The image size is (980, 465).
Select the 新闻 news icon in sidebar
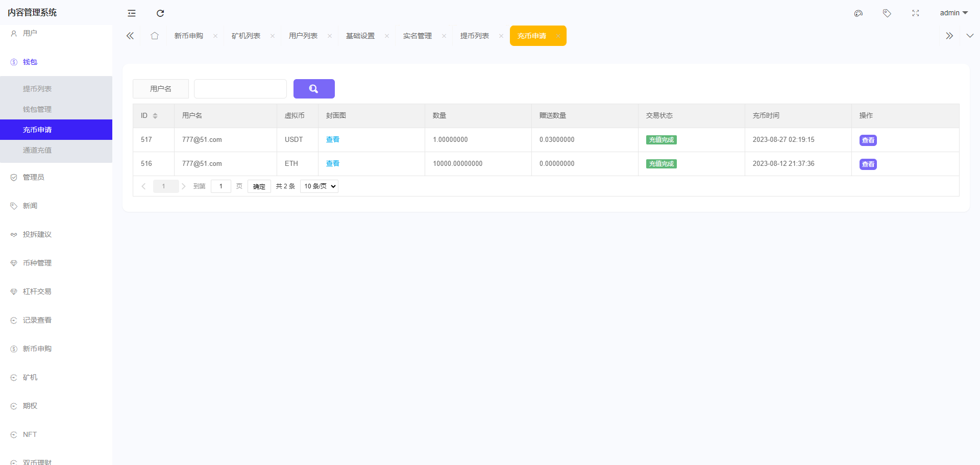[13, 206]
